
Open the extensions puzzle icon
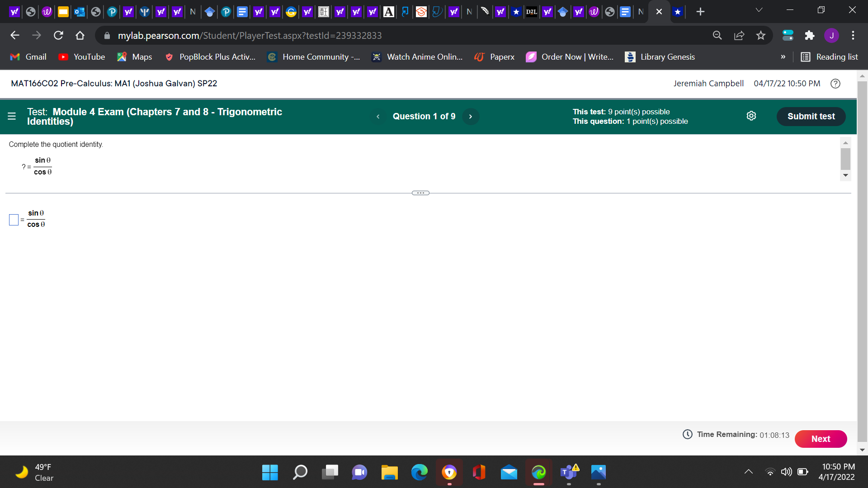[x=810, y=35]
